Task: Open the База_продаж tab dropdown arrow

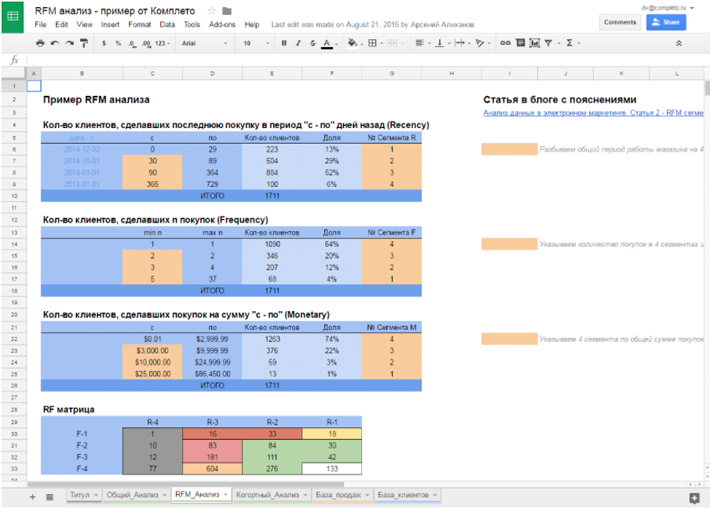Action: 367,495
